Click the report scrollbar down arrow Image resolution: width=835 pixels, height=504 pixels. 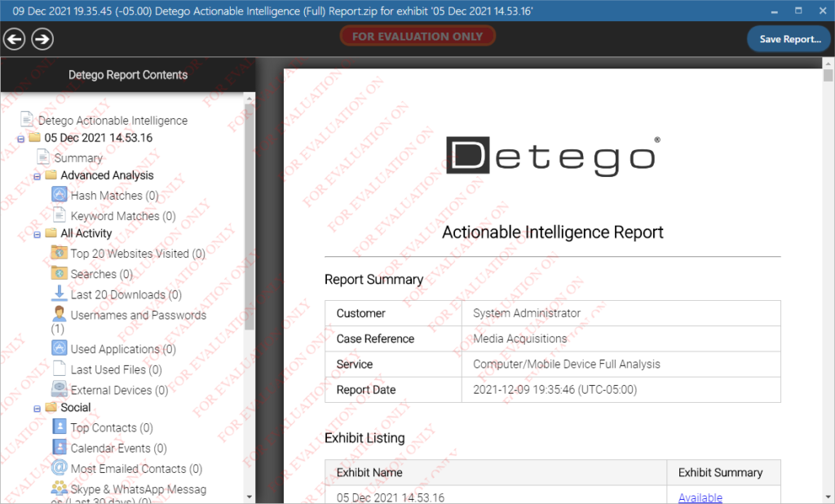tap(828, 497)
